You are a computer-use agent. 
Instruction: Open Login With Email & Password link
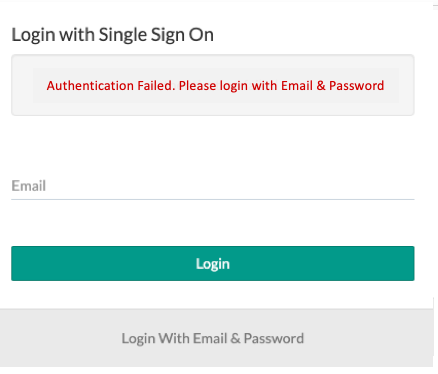click(x=213, y=338)
